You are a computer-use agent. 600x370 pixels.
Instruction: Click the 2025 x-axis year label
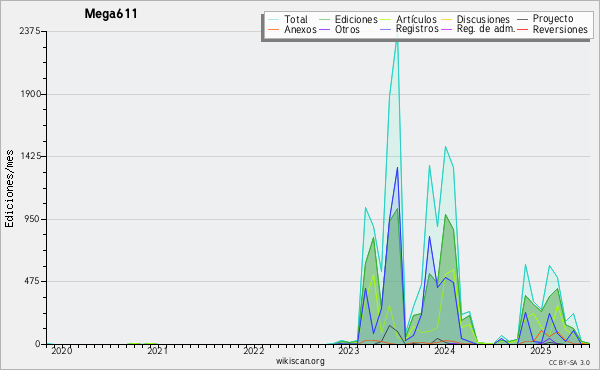(x=540, y=350)
